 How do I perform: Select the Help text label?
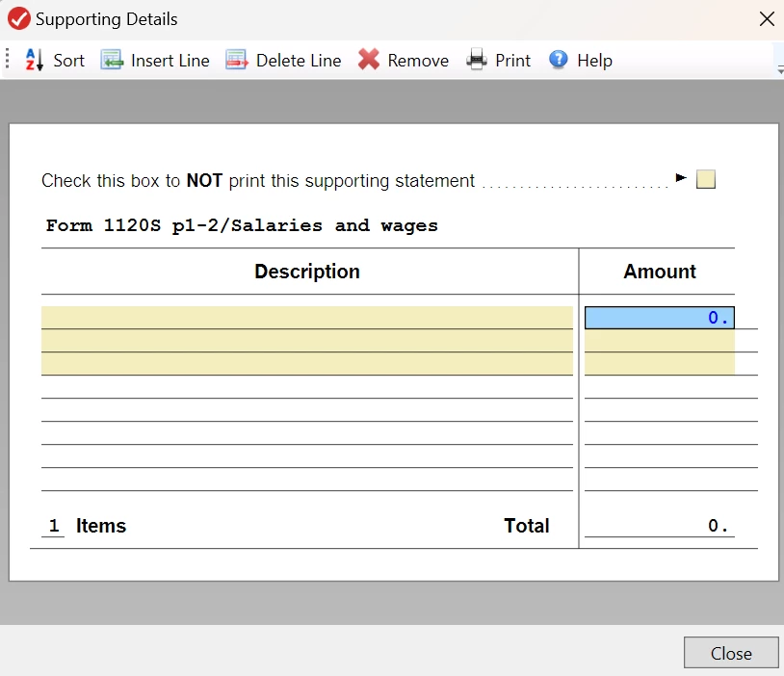pyautogui.click(x=594, y=61)
